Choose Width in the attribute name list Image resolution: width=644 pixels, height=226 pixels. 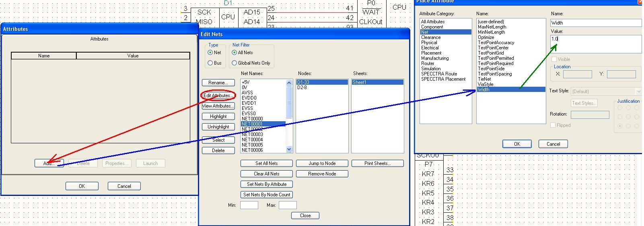484,90
